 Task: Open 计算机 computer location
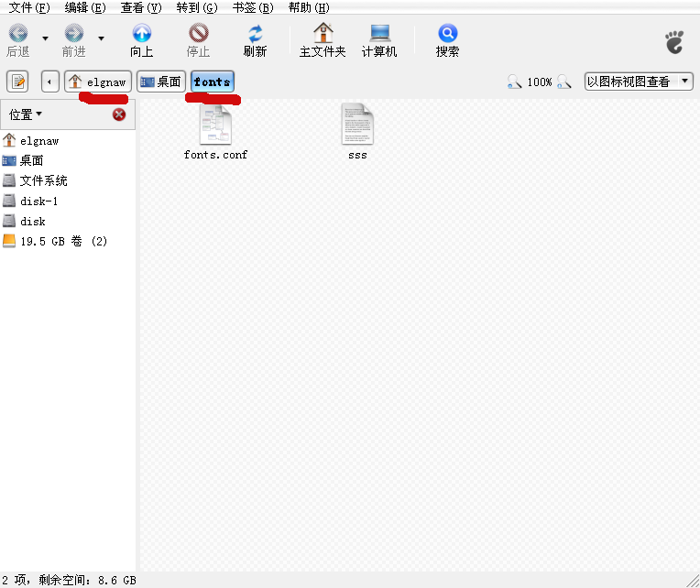pyautogui.click(x=379, y=40)
